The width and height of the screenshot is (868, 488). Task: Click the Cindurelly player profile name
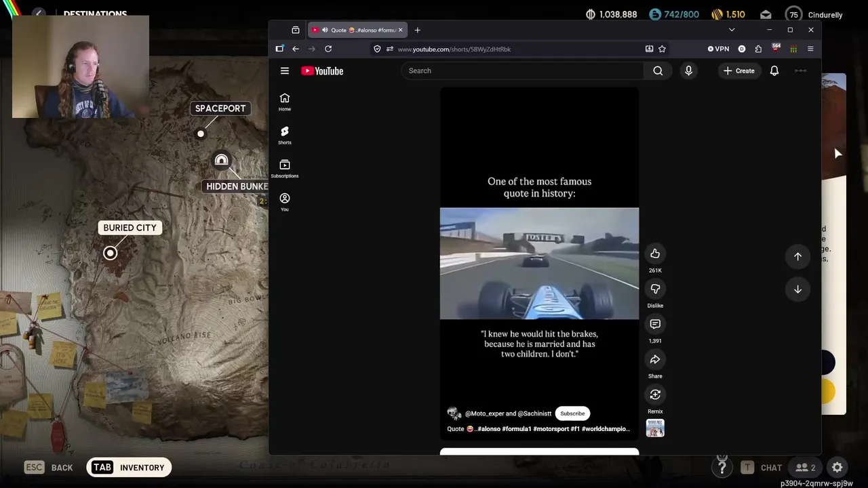pos(825,14)
